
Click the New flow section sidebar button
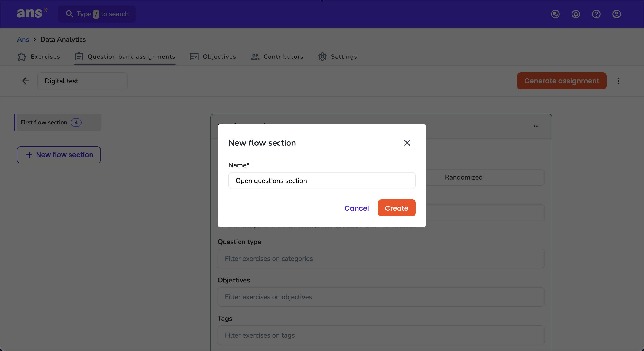coord(59,155)
